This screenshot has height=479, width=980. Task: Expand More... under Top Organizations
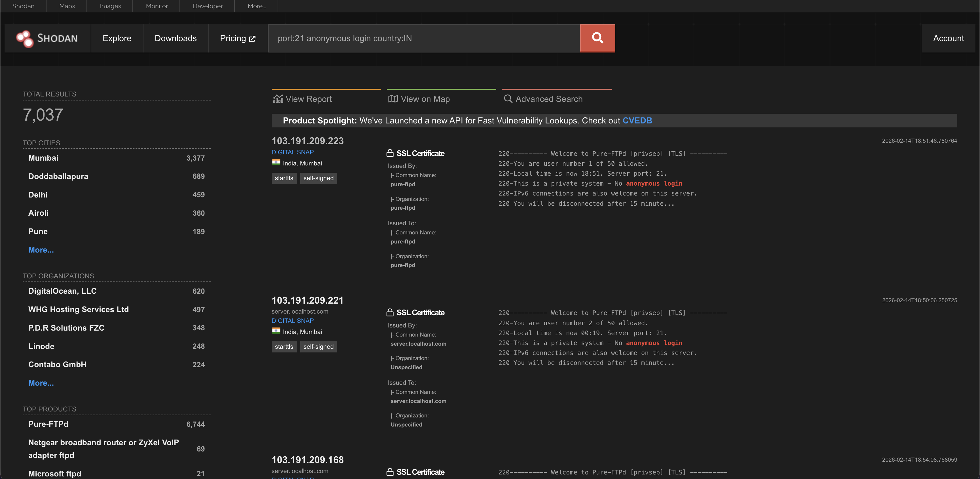click(x=41, y=383)
